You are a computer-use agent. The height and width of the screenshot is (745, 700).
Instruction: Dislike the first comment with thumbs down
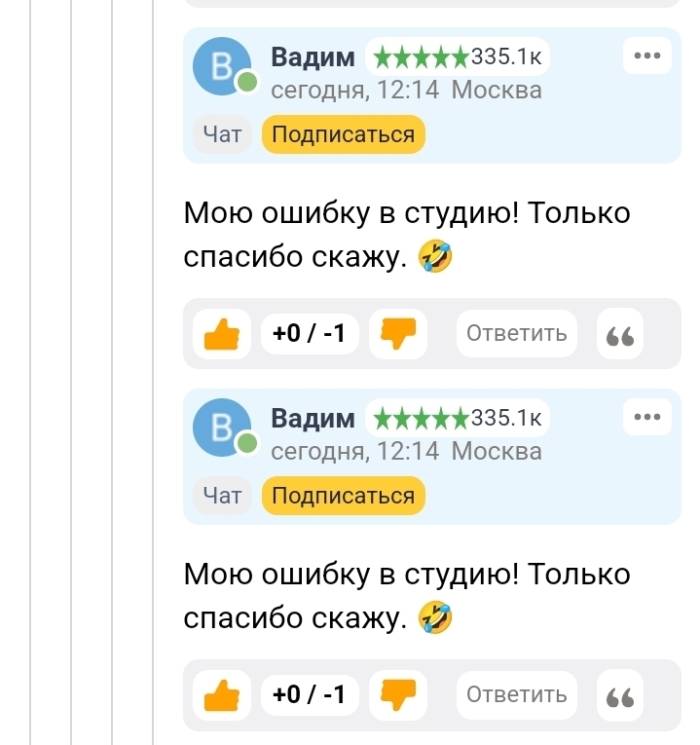[397, 334]
